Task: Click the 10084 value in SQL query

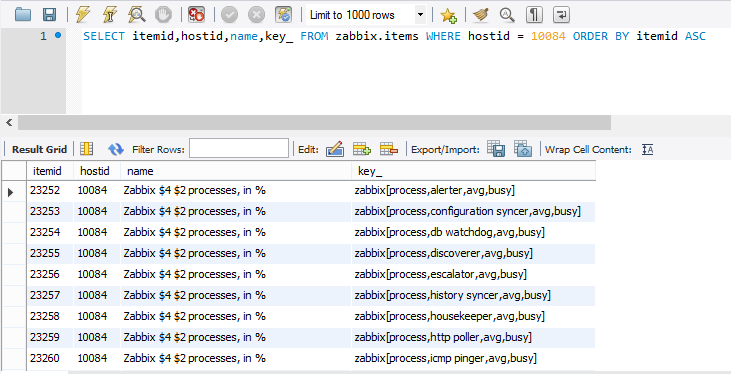Action: pyautogui.click(x=548, y=36)
